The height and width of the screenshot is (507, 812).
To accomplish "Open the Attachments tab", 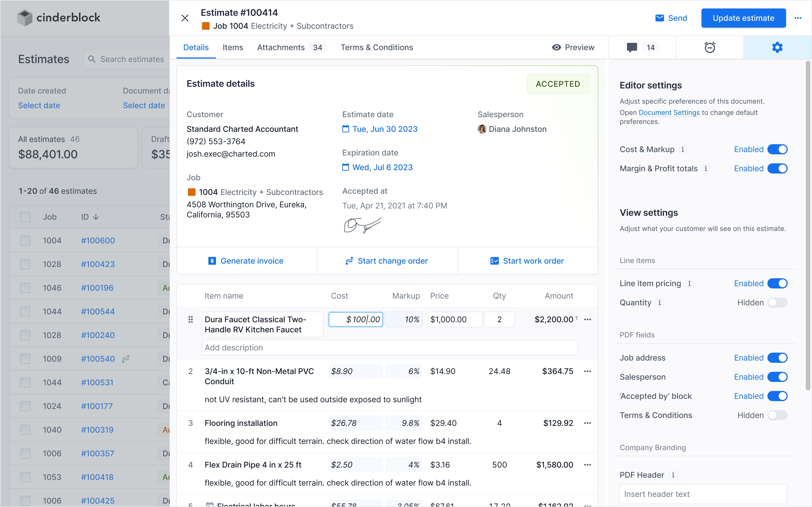I will coord(281,47).
